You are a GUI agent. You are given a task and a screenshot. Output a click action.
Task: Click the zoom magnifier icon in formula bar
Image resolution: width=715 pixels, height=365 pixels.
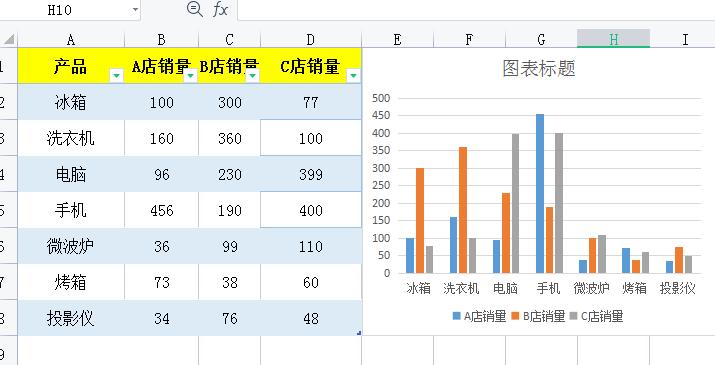pos(195,9)
